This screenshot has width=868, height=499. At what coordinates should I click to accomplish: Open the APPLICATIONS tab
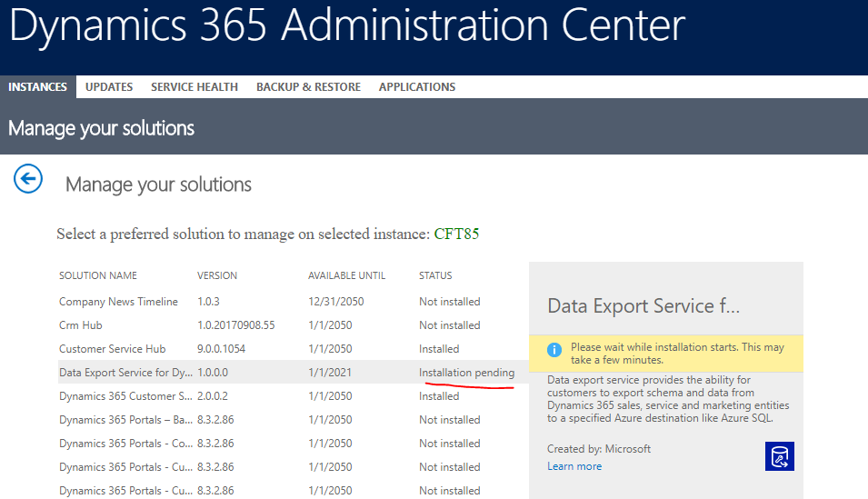pyautogui.click(x=417, y=87)
